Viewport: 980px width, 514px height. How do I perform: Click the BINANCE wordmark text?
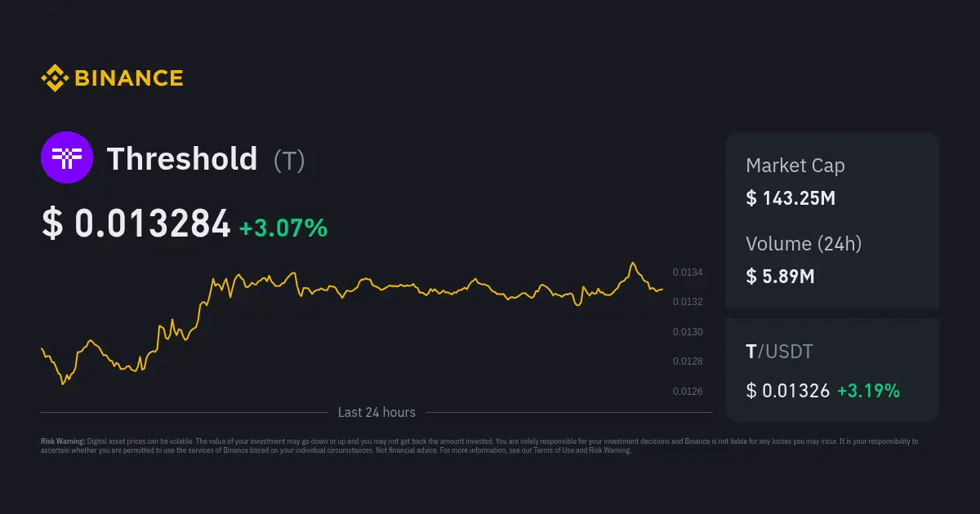pos(129,78)
